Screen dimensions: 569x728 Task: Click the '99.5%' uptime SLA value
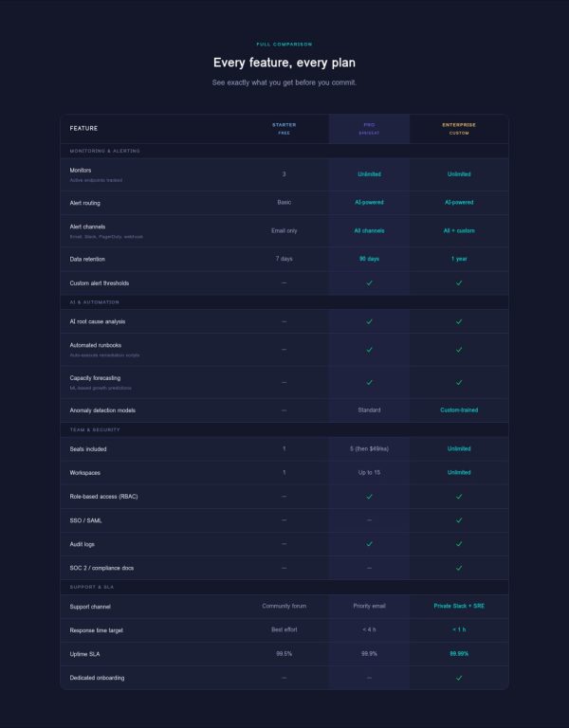click(284, 654)
